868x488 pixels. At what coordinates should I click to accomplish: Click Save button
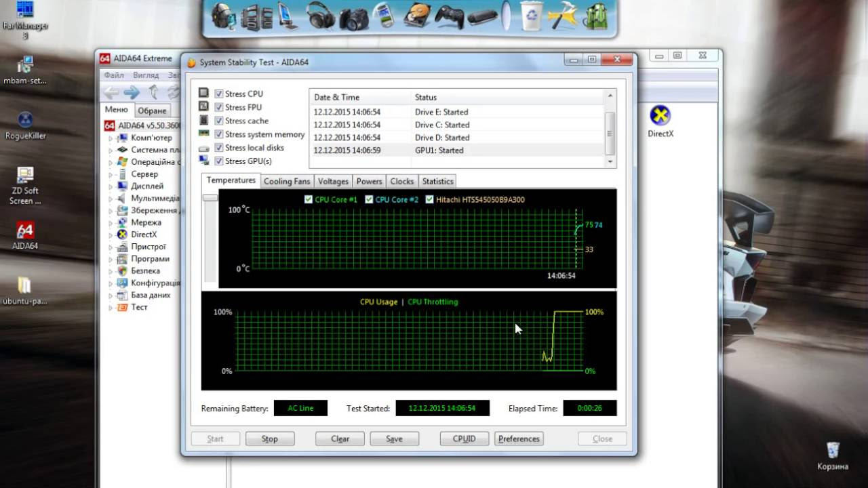point(394,439)
